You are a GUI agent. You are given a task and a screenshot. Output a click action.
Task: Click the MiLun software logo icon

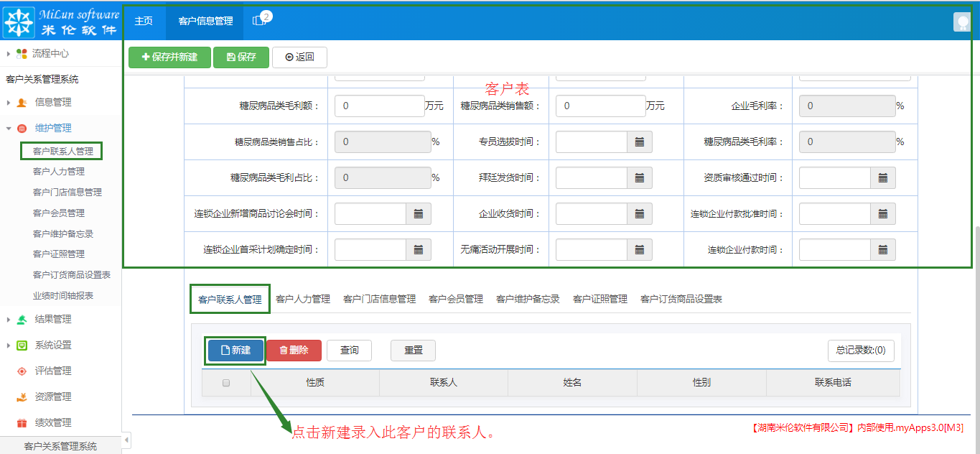click(20, 22)
